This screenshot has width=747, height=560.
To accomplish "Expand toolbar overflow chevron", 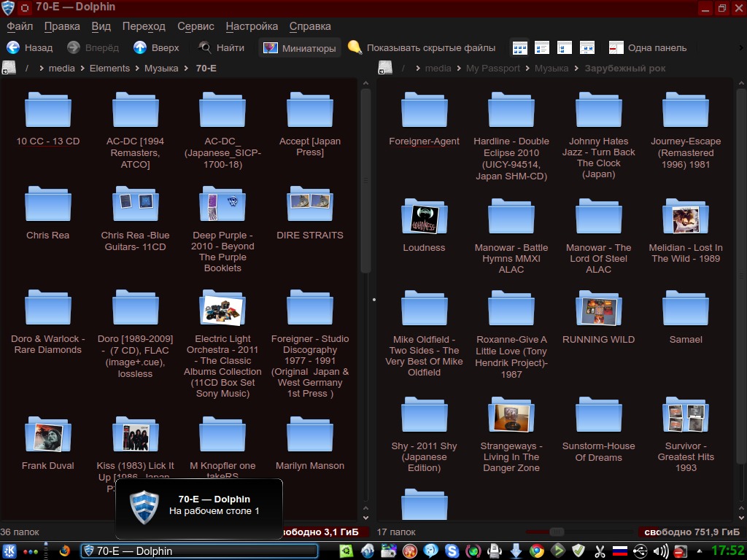I will click(x=741, y=47).
